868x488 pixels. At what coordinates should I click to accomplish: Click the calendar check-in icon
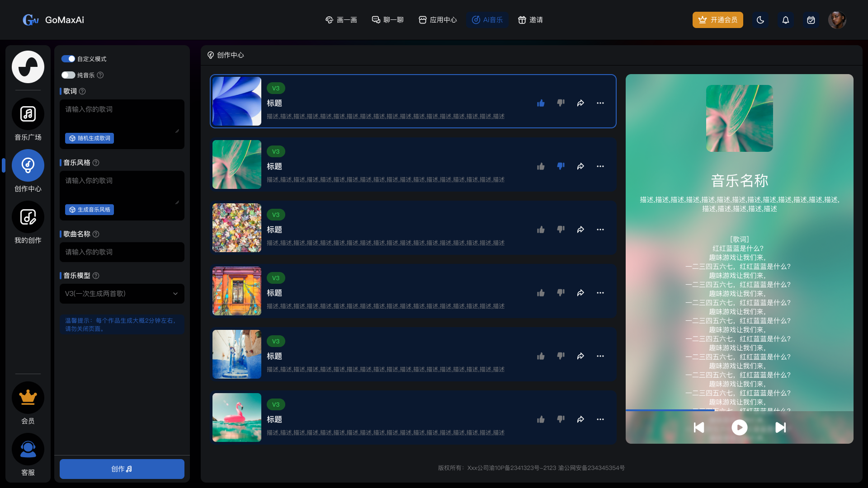pos(811,20)
